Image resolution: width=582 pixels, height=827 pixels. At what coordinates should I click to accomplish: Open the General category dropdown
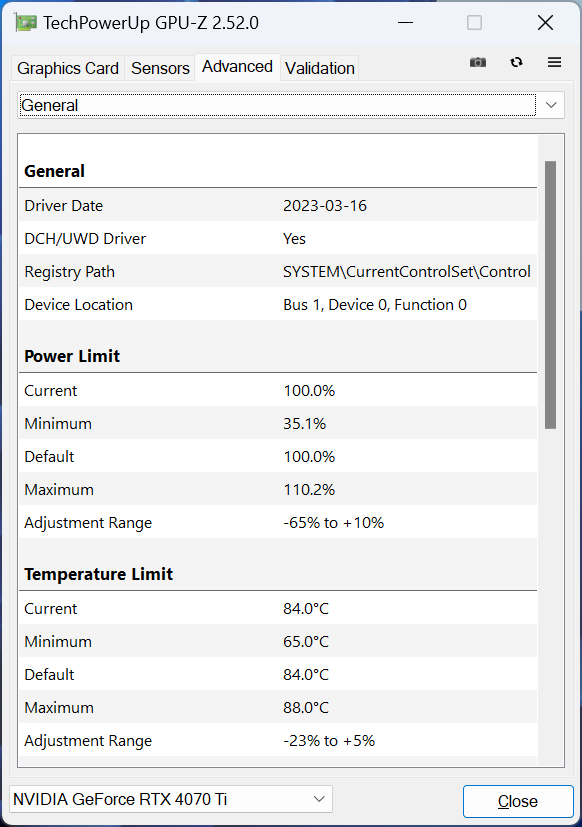click(291, 105)
